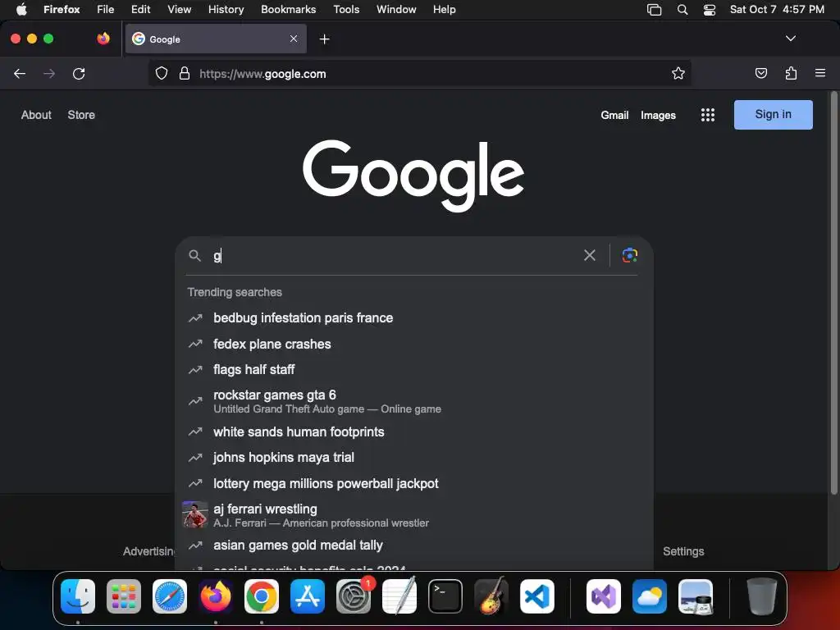
Task: Search by image with Google Lens
Action: point(629,255)
